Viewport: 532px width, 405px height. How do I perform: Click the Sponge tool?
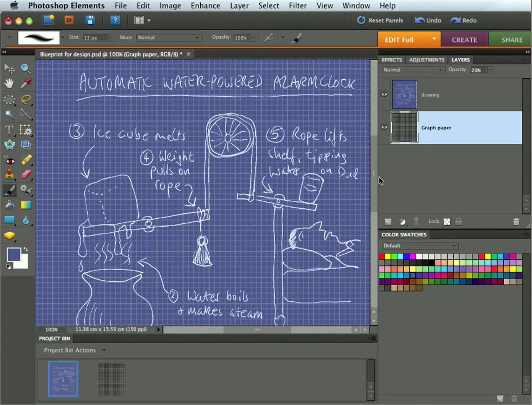(9, 236)
